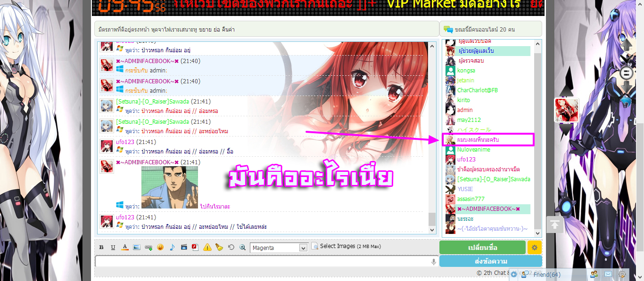644x281 pixels.
Task: Click the user list scrollbar up arrow
Action: [537, 43]
